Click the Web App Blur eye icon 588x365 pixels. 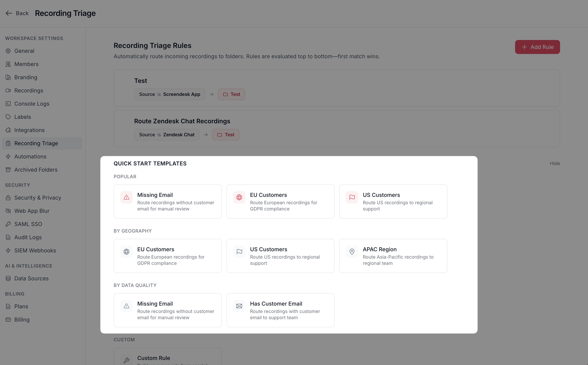click(x=8, y=211)
